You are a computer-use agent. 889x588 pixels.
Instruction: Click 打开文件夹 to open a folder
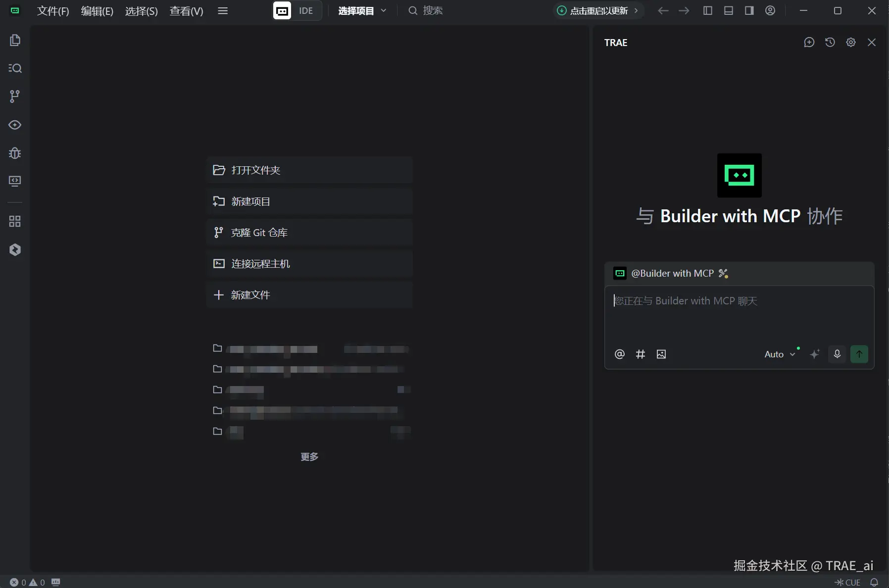pos(309,170)
